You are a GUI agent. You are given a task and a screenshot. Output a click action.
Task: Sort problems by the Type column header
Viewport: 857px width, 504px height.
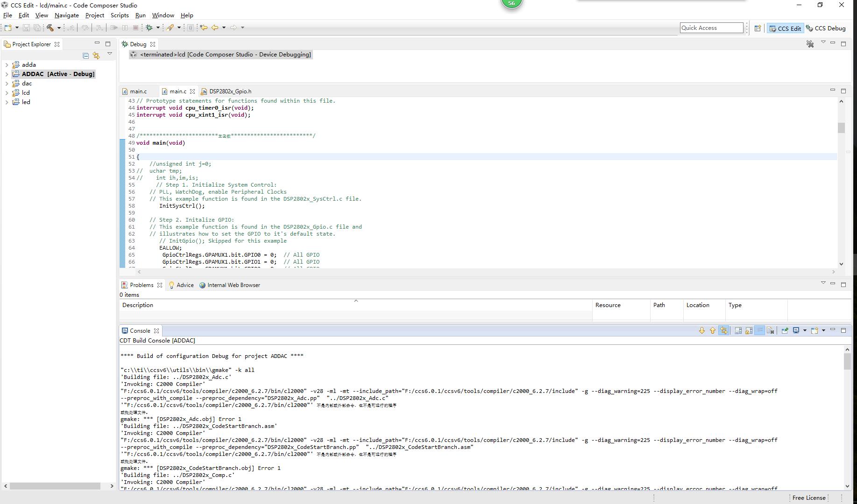point(756,305)
